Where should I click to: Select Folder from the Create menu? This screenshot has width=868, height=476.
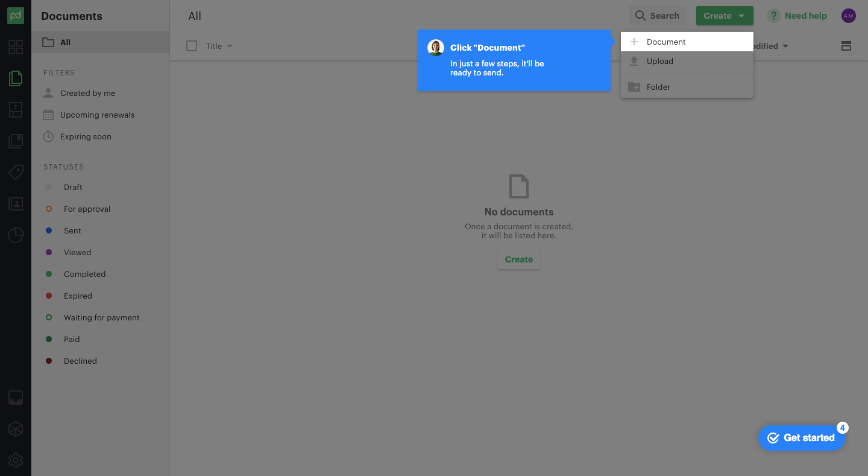(x=687, y=87)
